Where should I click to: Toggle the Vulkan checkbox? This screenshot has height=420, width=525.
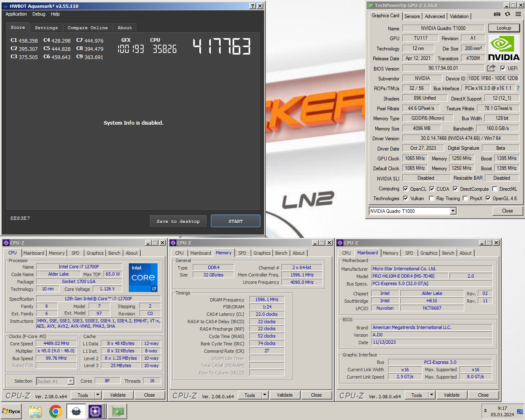point(406,199)
